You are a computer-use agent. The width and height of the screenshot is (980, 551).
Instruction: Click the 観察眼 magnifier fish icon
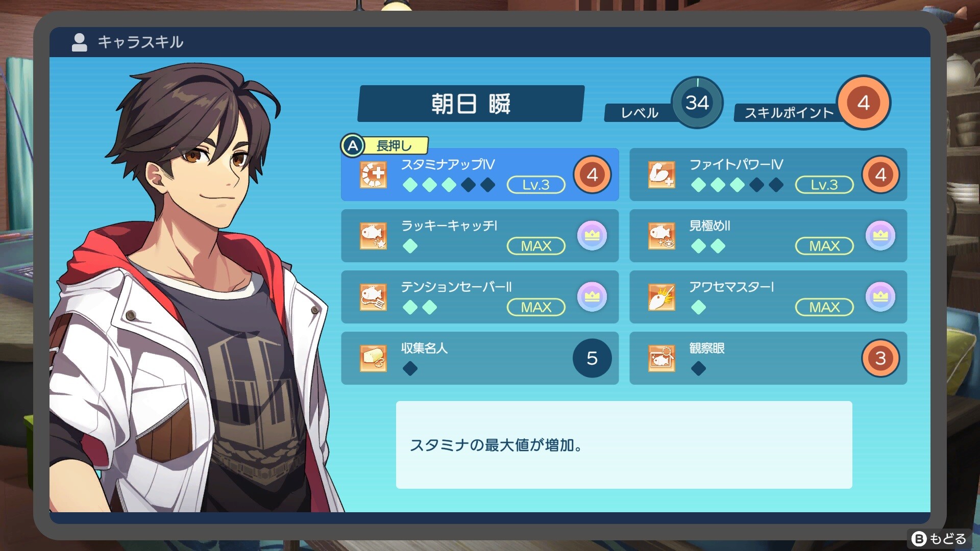[x=661, y=358]
